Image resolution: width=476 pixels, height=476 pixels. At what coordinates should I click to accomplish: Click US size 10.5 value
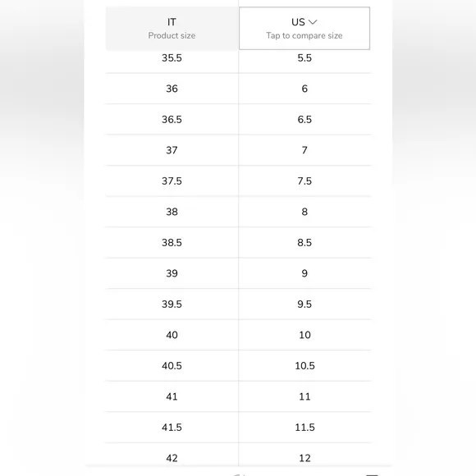point(304,366)
